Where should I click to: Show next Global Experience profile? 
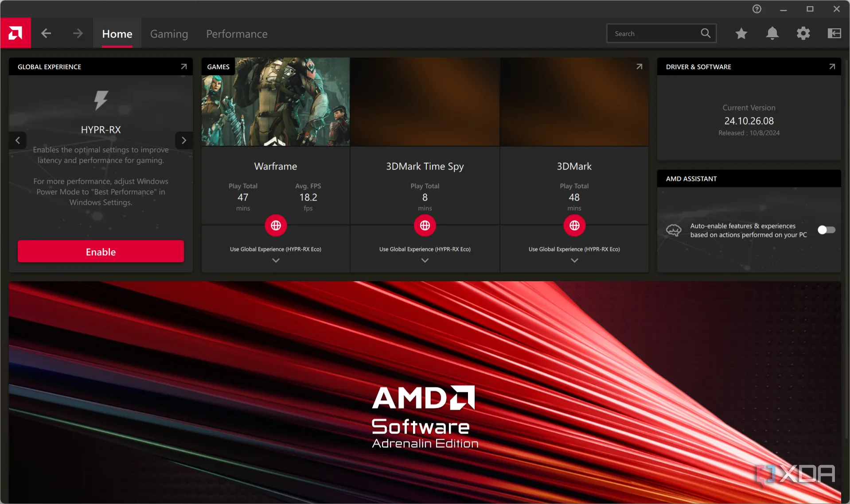(183, 140)
